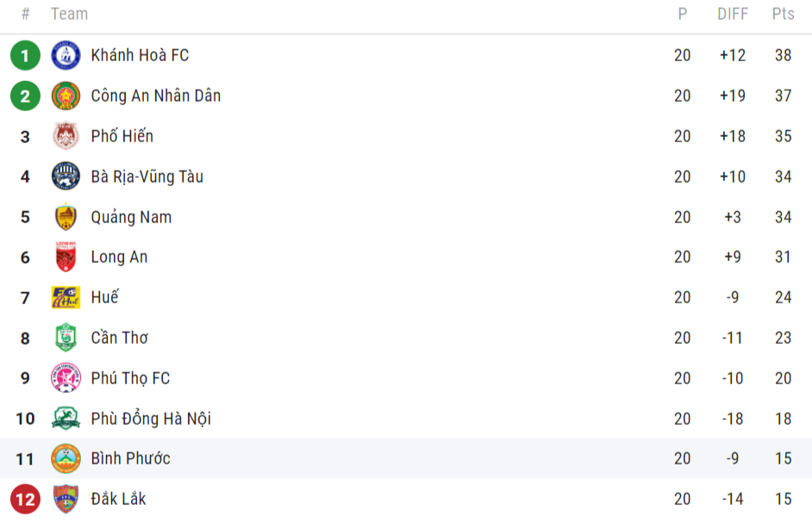Click the Cần Thơ green badge
The width and height of the screenshot is (812, 529).
point(66,338)
